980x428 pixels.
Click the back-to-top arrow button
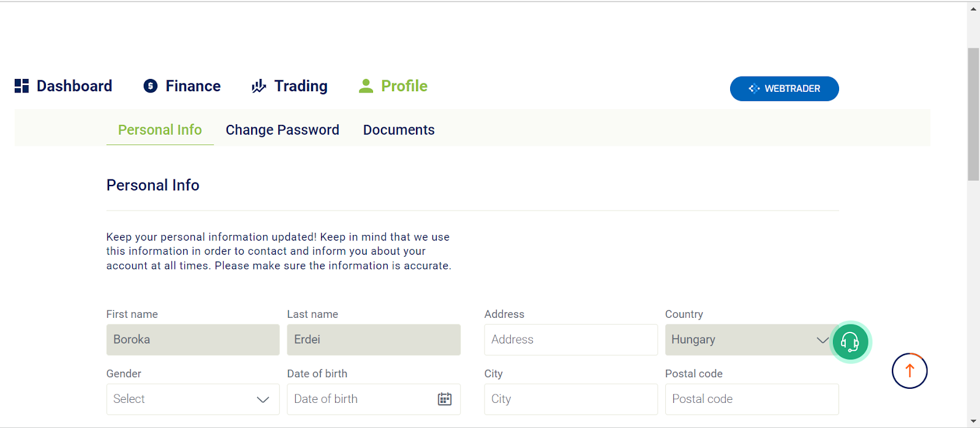(910, 370)
